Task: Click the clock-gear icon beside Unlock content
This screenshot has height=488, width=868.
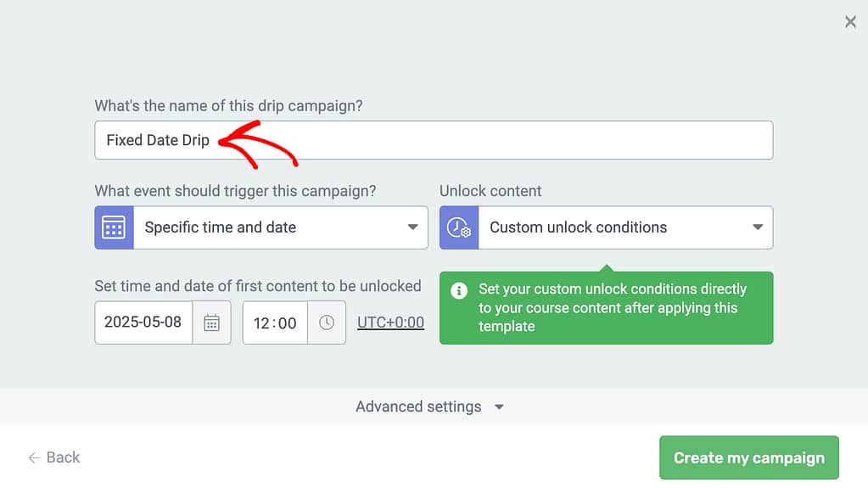Action: click(459, 227)
